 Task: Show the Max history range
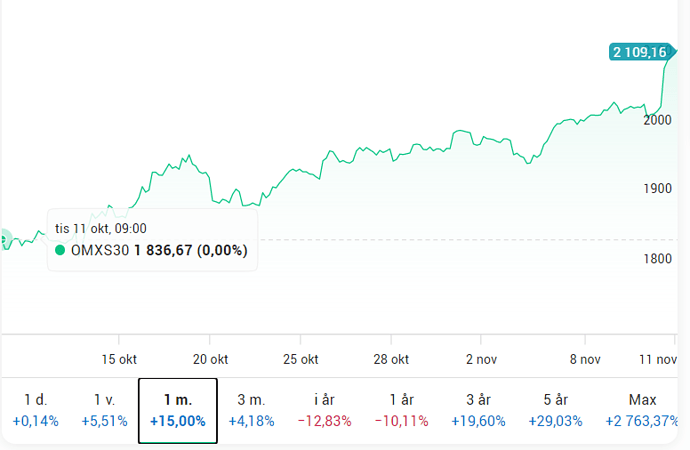[641, 410]
